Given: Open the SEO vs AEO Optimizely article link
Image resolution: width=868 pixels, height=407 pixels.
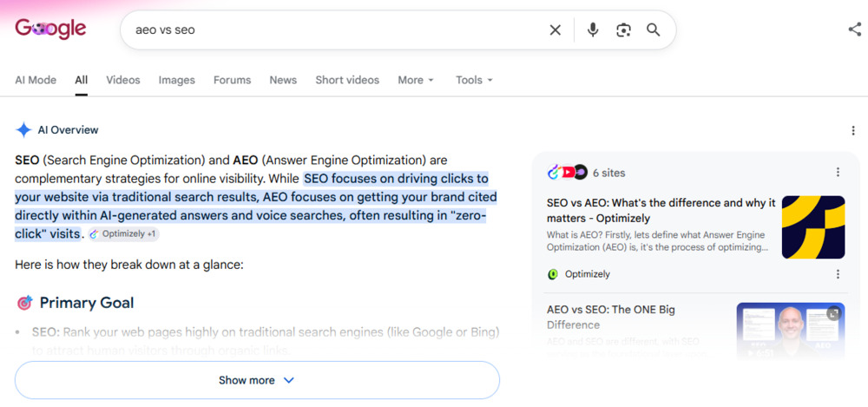Looking at the screenshot, I should coord(661,210).
